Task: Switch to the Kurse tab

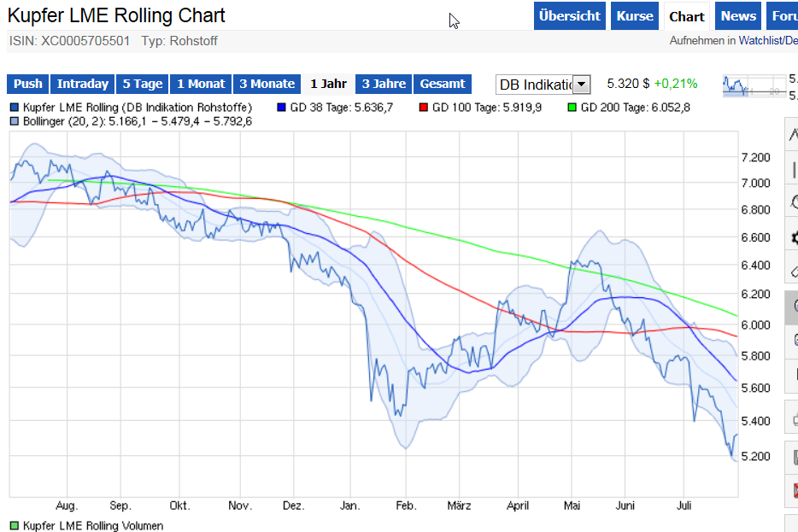Action: pyautogui.click(x=635, y=16)
